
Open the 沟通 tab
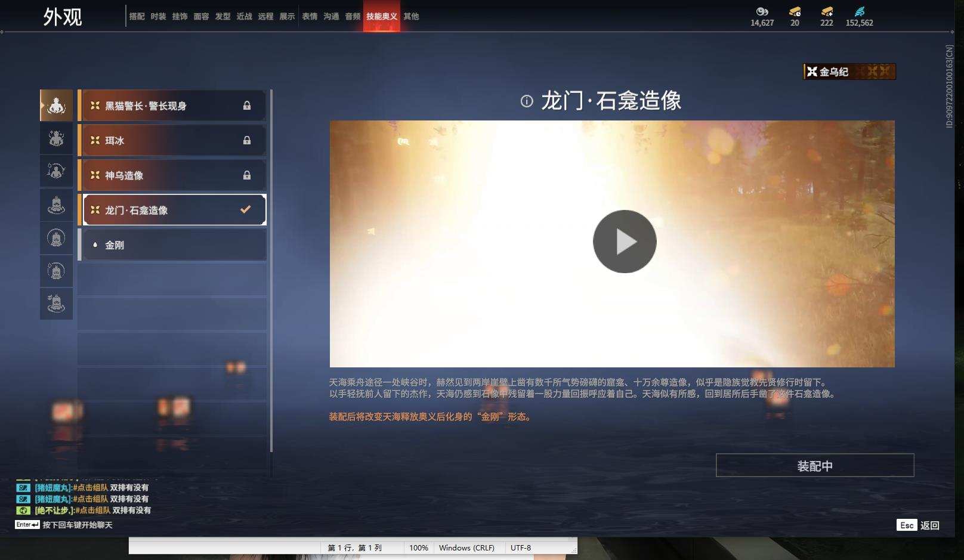(x=331, y=17)
